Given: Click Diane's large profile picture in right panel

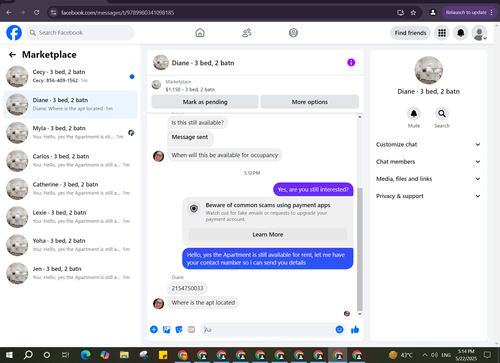Looking at the screenshot, I should tap(429, 70).
